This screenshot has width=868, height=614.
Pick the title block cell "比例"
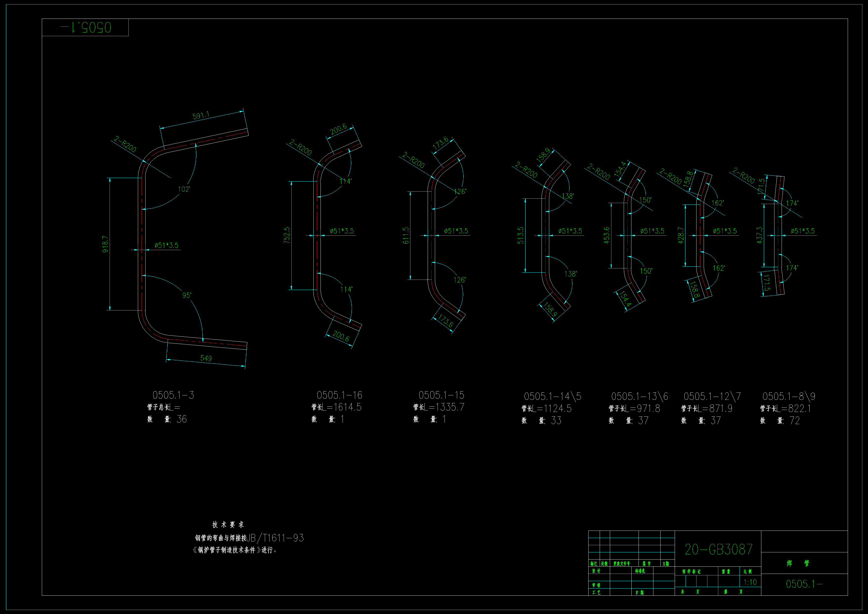click(748, 571)
